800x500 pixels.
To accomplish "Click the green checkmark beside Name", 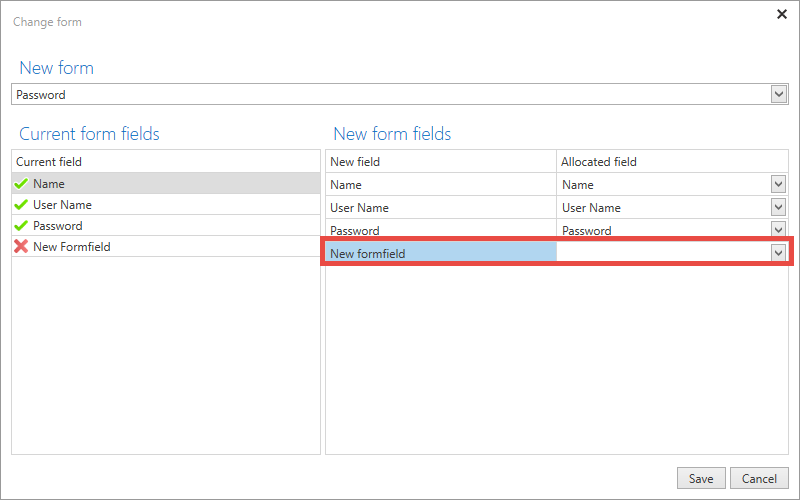I will pyautogui.click(x=21, y=184).
